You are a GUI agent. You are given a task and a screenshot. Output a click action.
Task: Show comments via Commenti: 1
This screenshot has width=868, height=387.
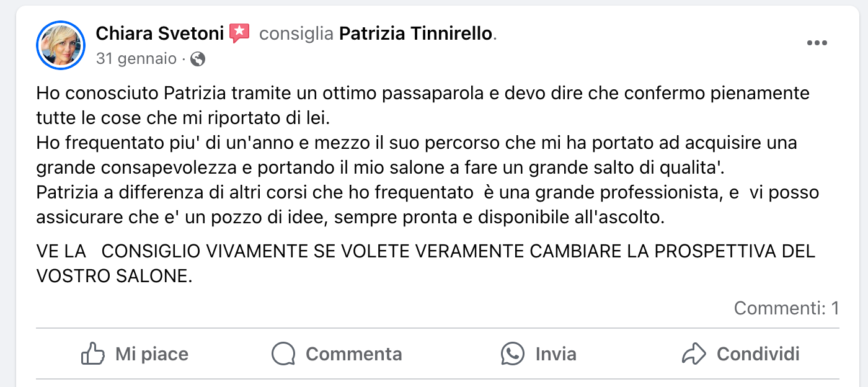point(786,308)
